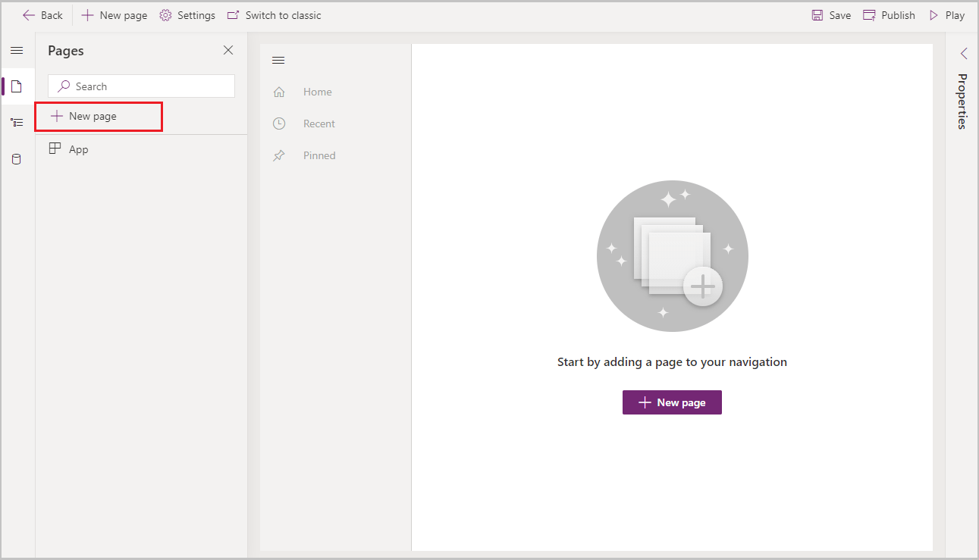This screenshot has height=560, width=979.
Task: Close the Pages panel with the X
Action: tap(228, 50)
